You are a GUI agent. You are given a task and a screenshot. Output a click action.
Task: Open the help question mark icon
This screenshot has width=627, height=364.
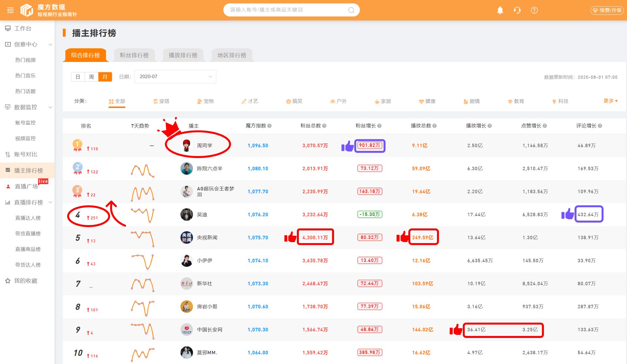[534, 10]
